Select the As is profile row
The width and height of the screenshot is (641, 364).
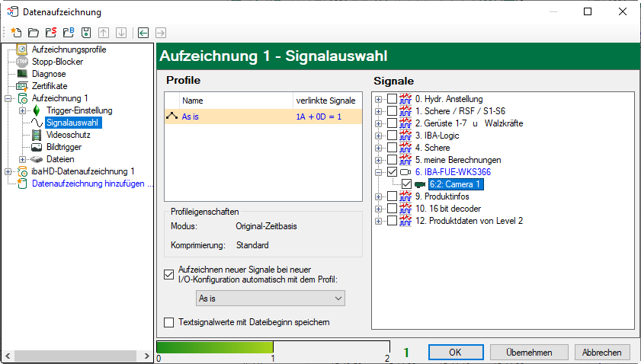(x=263, y=117)
